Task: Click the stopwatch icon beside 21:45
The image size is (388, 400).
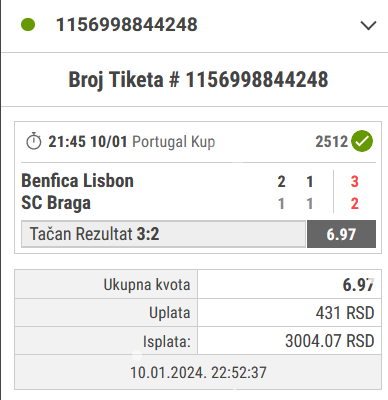Action: point(33,141)
